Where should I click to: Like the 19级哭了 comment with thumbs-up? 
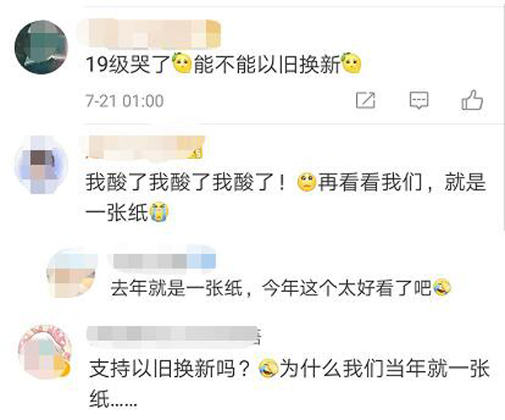click(472, 100)
